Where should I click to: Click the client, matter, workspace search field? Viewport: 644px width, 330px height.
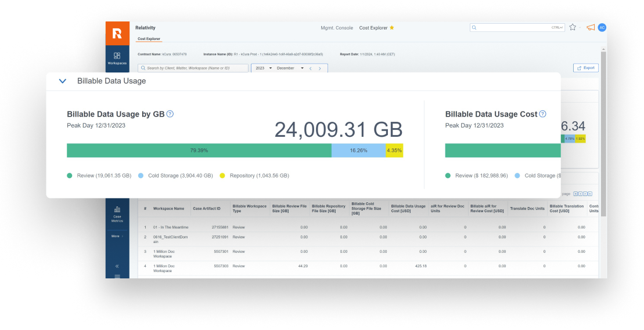193,68
